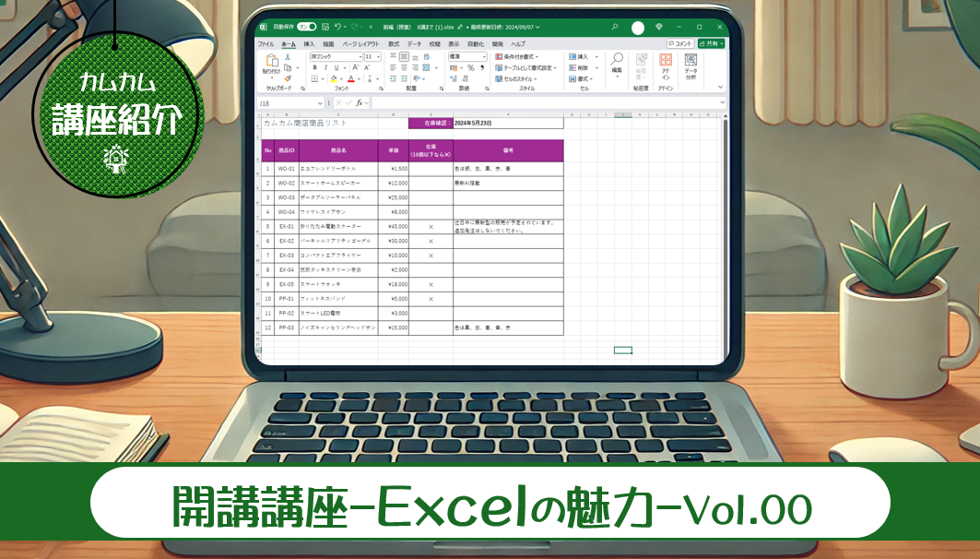Open the font color dropdown arrow
The image size is (980, 559).
pos(358,79)
